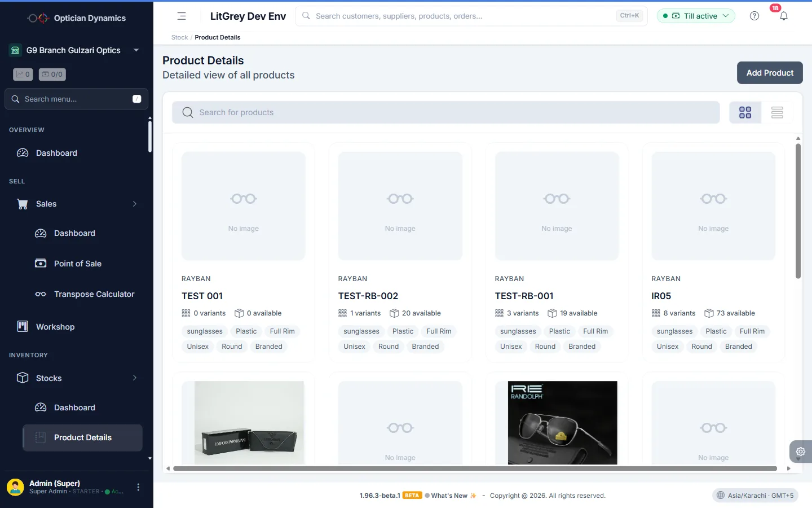Click the sidebar menu scrollbar
The image size is (812, 508).
tap(149, 135)
